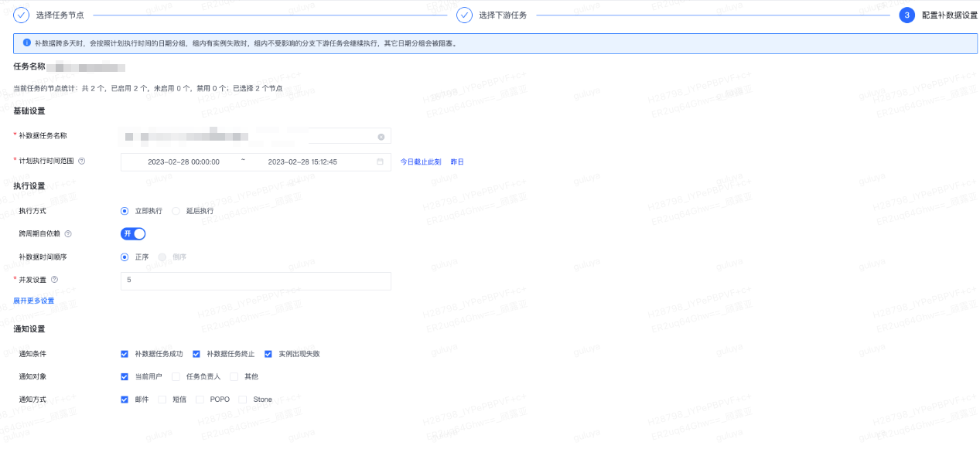Click the 今日截止此刻 shortcut link
This screenshot has width=980, height=449.
pyautogui.click(x=420, y=162)
